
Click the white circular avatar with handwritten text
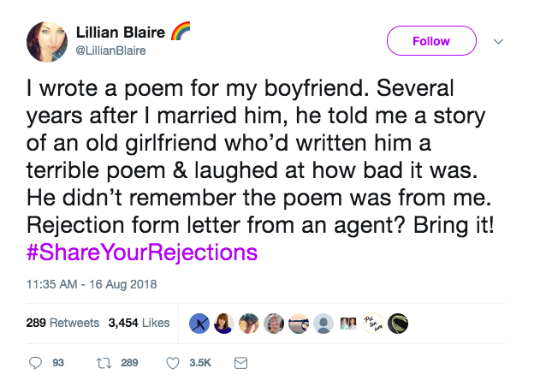pos(373,323)
